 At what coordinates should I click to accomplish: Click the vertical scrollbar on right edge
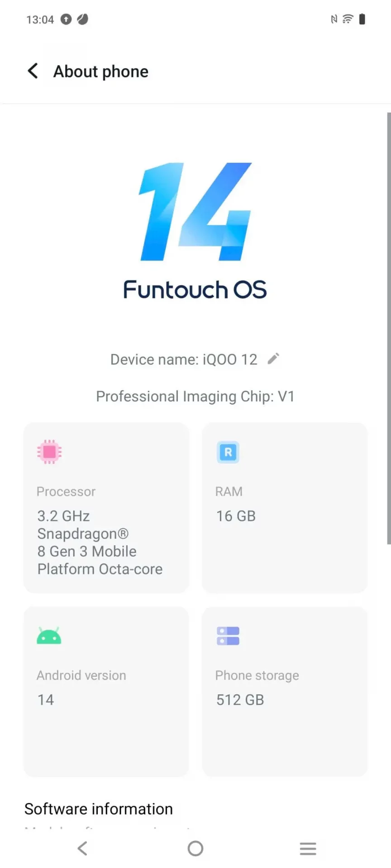[389, 328]
